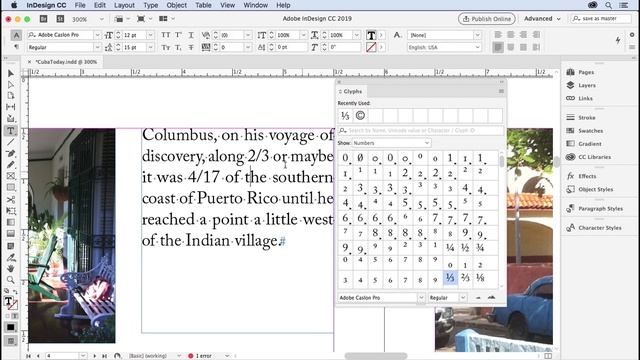Screen dimensions: 640x360
Task: Open the font size dropdown
Action: tap(150, 35)
